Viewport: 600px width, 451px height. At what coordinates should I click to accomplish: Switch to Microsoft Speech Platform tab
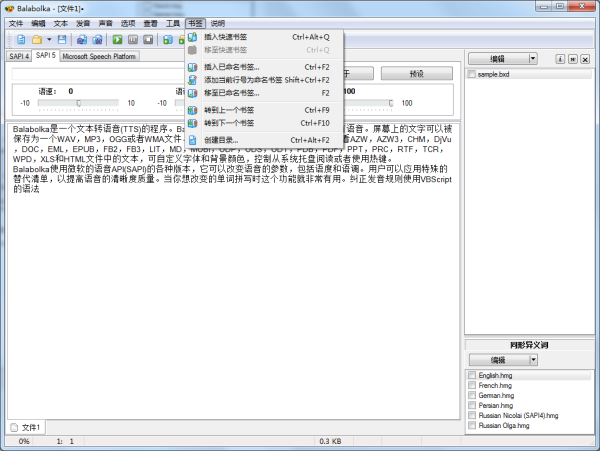[x=101, y=57]
